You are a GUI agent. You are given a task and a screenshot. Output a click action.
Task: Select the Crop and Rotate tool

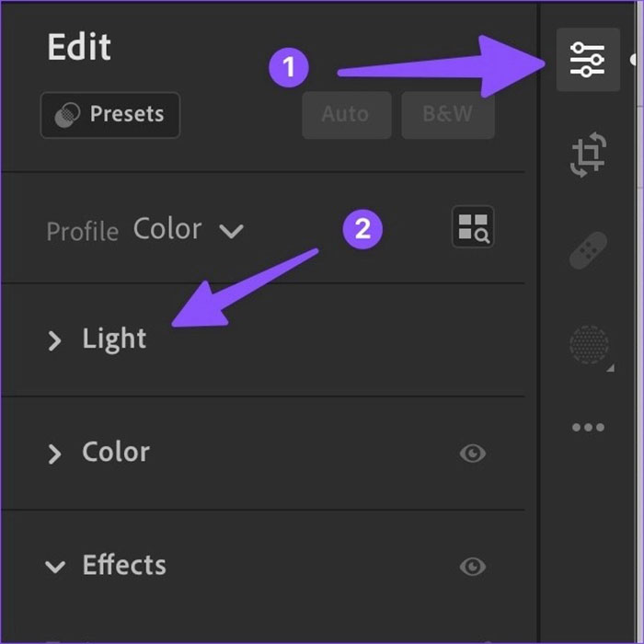(588, 154)
